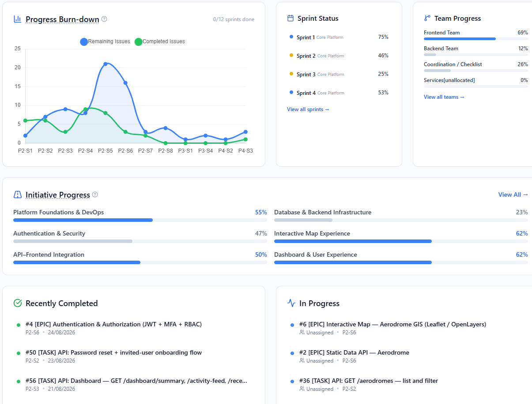
Task: Open View all teams link
Action: point(444,97)
